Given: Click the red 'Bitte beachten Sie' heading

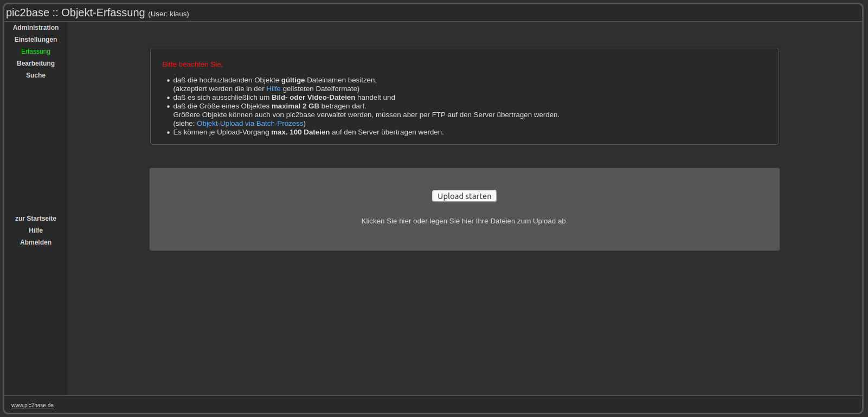Looking at the screenshot, I should click(192, 65).
